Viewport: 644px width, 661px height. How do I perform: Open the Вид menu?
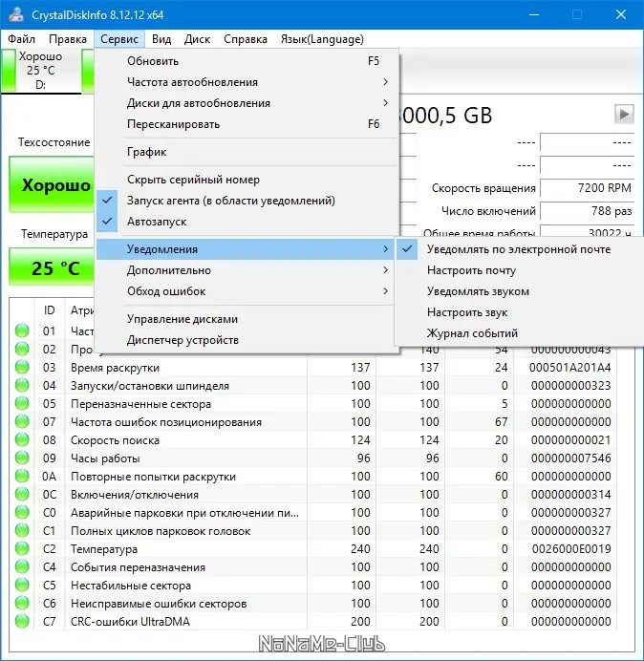(161, 39)
